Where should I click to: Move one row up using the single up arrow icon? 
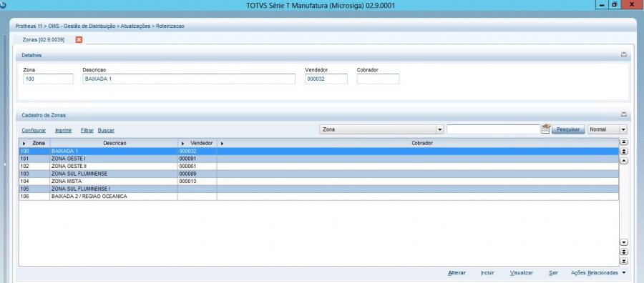623,161
